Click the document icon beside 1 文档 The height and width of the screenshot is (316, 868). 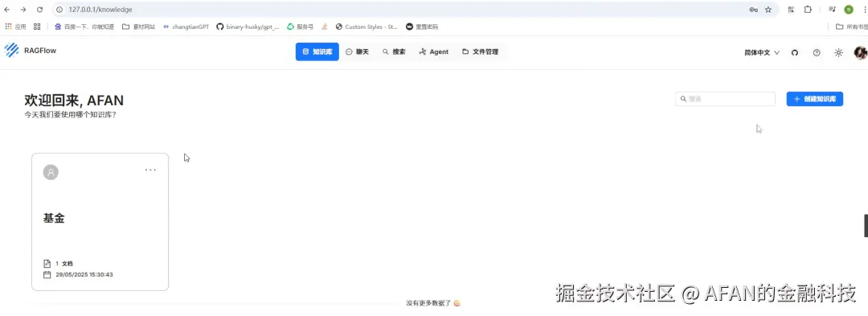tap(47, 264)
